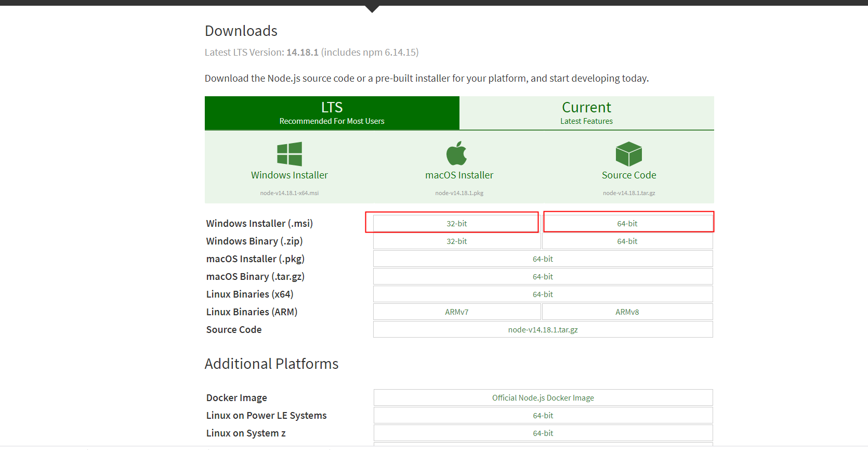Download Linux Binaries ARMv8
Viewport: 868px width, 450px height.
pyautogui.click(x=627, y=312)
